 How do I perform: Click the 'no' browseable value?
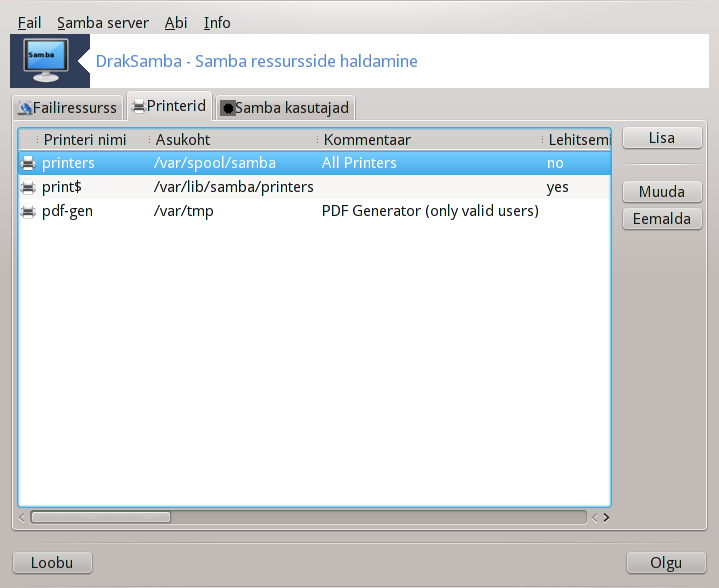pos(555,163)
